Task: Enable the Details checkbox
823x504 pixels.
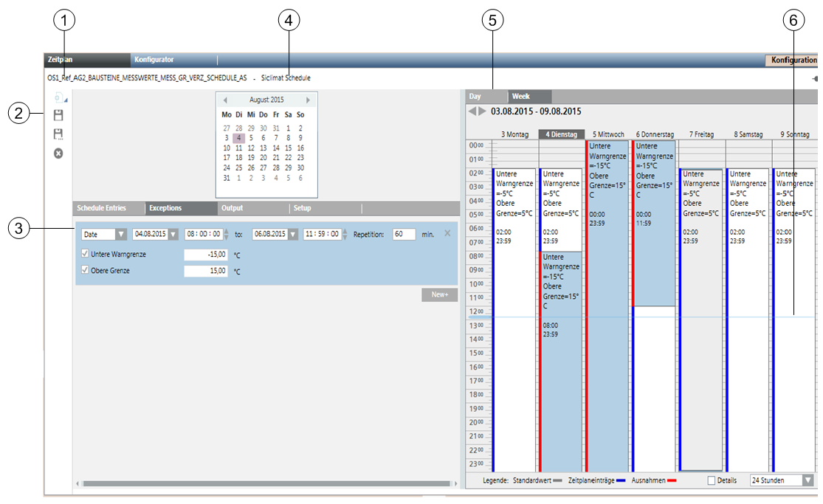Action: 712,480
